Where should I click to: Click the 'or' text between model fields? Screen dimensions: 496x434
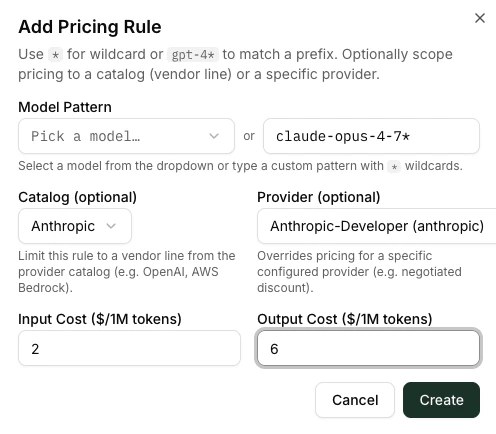[x=249, y=136]
